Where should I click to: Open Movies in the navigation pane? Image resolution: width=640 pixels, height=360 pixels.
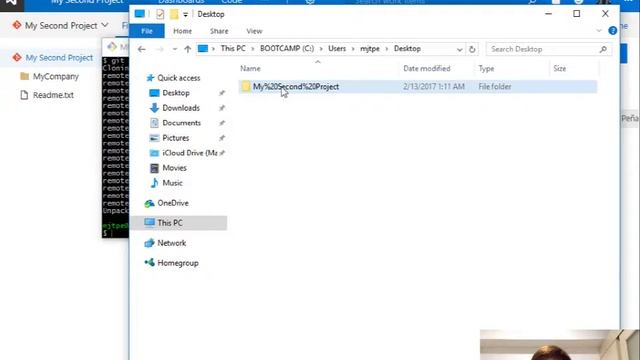point(174,168)
